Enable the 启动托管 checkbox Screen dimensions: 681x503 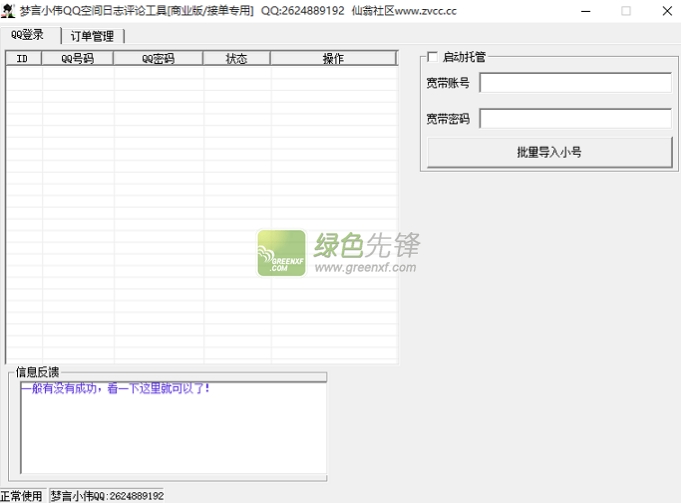coord(433,57)
